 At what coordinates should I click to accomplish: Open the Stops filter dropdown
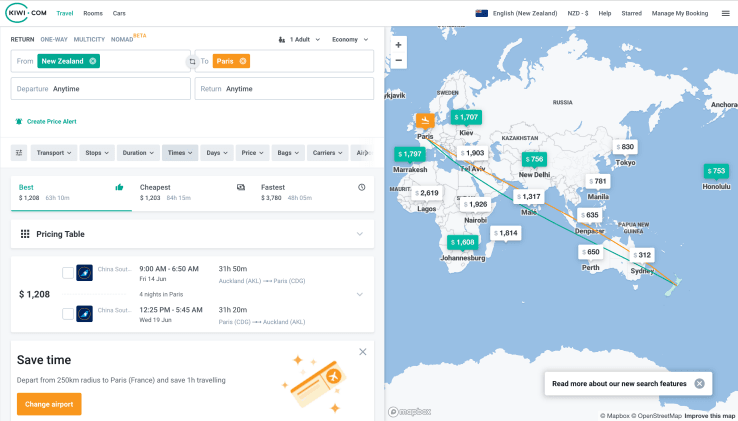click(96, 153)
